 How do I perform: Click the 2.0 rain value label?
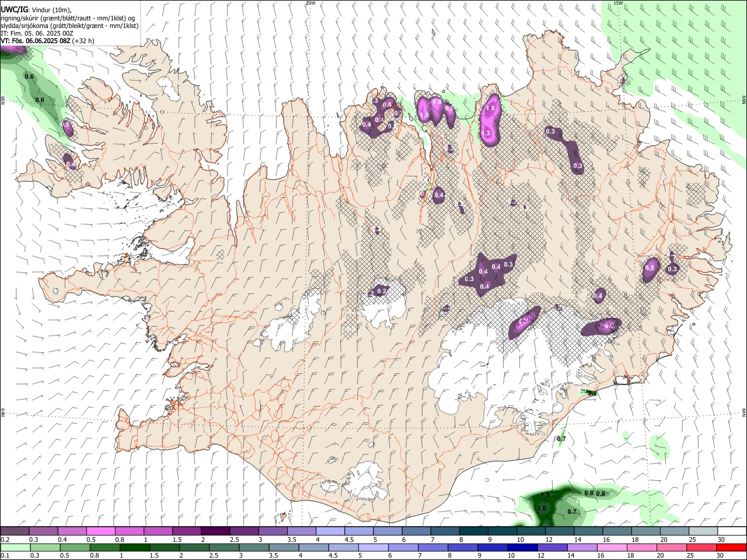[541, 508]
